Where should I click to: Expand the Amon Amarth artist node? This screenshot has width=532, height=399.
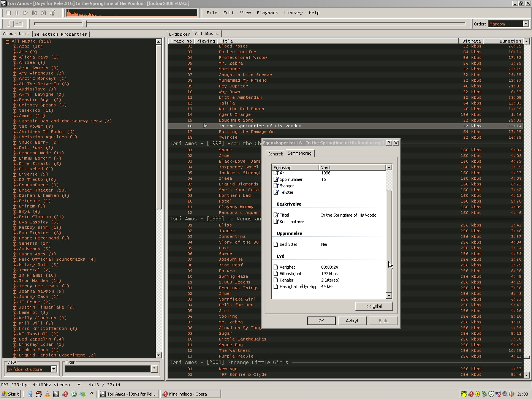(x=15, y=68)
